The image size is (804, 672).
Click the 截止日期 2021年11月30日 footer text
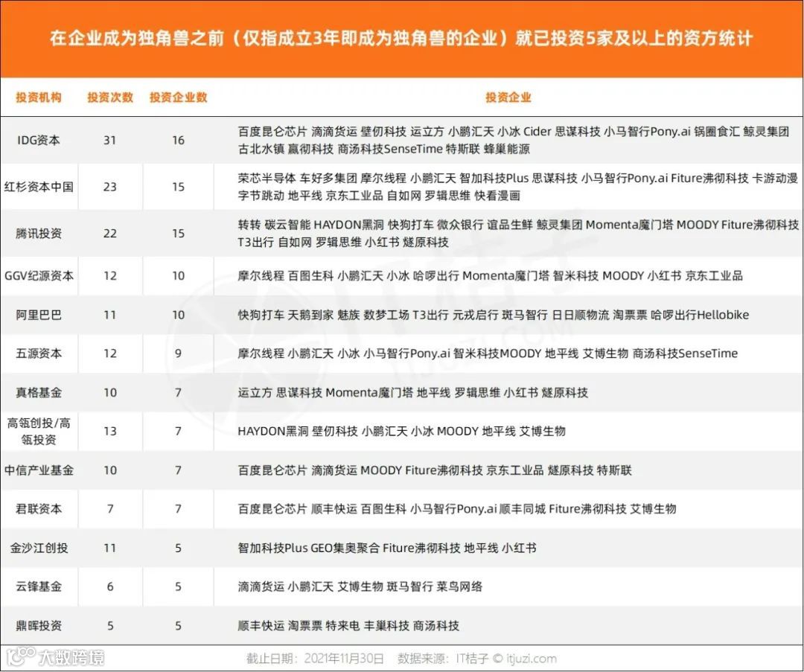point(315,659)
